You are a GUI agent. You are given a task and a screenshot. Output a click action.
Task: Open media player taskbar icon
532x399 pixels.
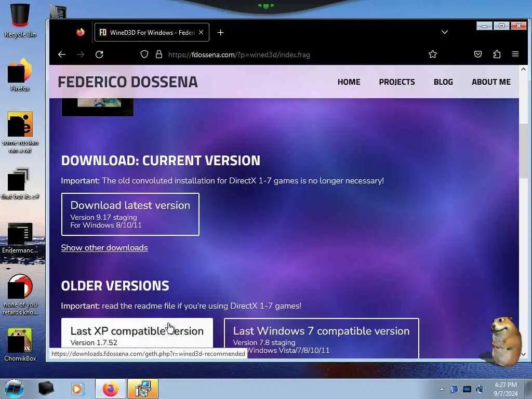pos(77,389)
